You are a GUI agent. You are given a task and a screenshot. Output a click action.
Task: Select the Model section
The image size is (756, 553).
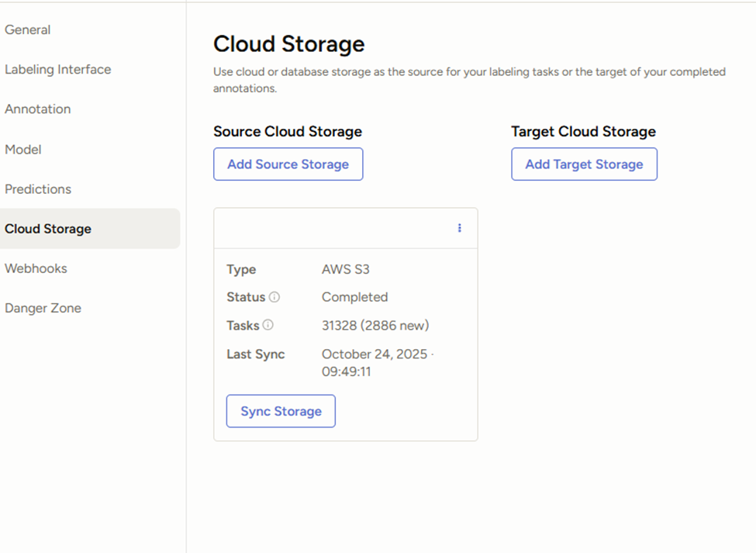[22, 149]
